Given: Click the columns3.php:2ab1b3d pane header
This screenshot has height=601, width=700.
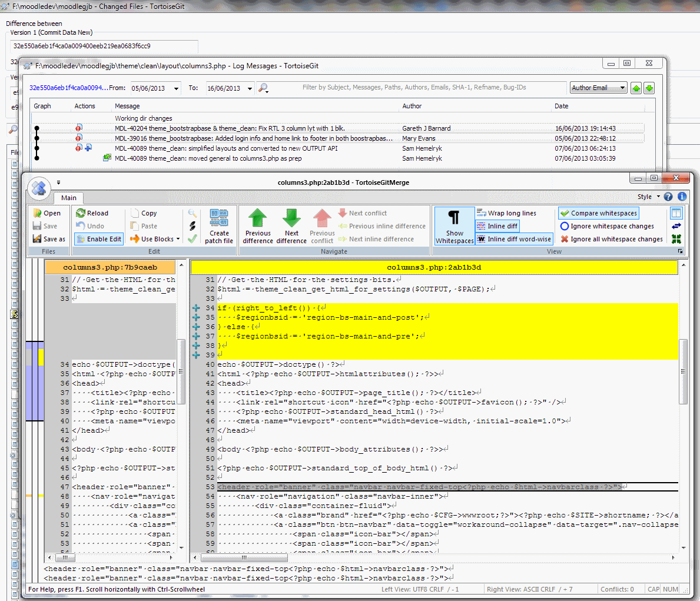Looking at the screenshot, I should 434,267.
